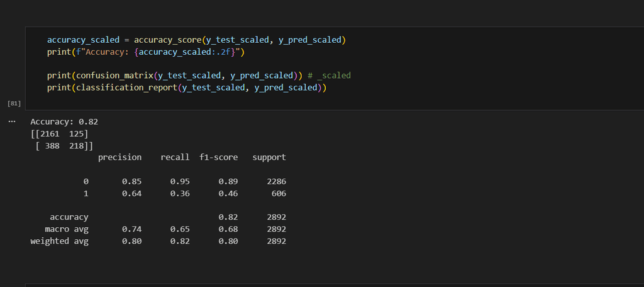The width and height of the screenshot is (644, 287).
Task: Click the "precision" column header in output
Action: point(119,157)
